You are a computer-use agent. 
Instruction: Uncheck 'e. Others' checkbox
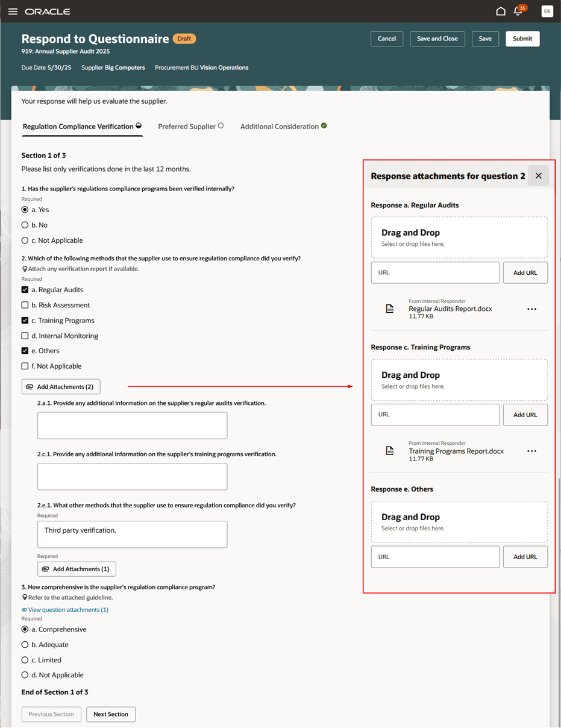[x=25, y=351]
